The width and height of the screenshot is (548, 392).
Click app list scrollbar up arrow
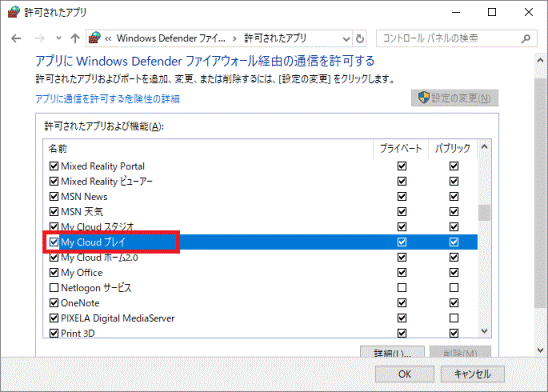pos(484,146)
